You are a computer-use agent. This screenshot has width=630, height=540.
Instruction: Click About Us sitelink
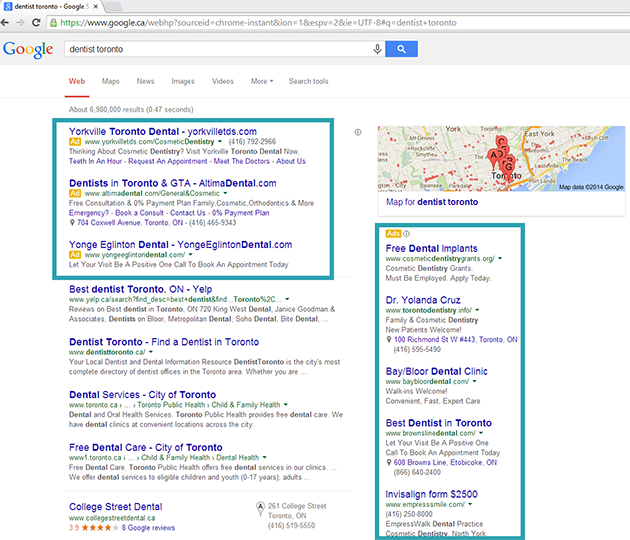291,161
